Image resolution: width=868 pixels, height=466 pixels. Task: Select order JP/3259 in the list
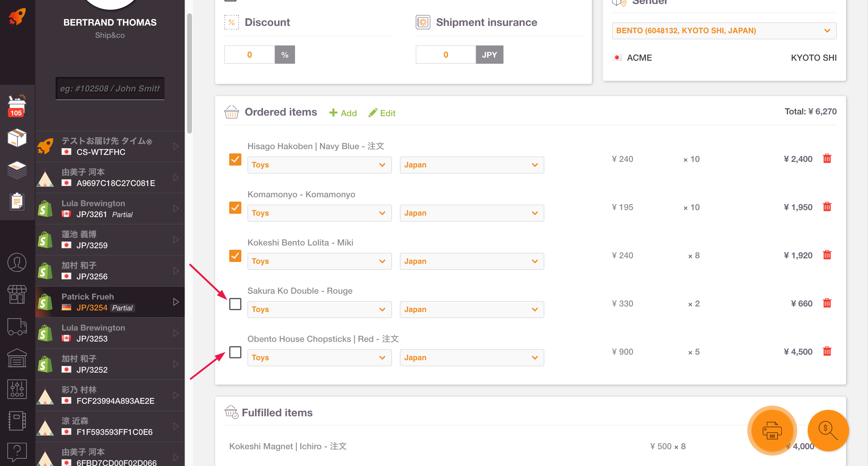tap(110, 239)
